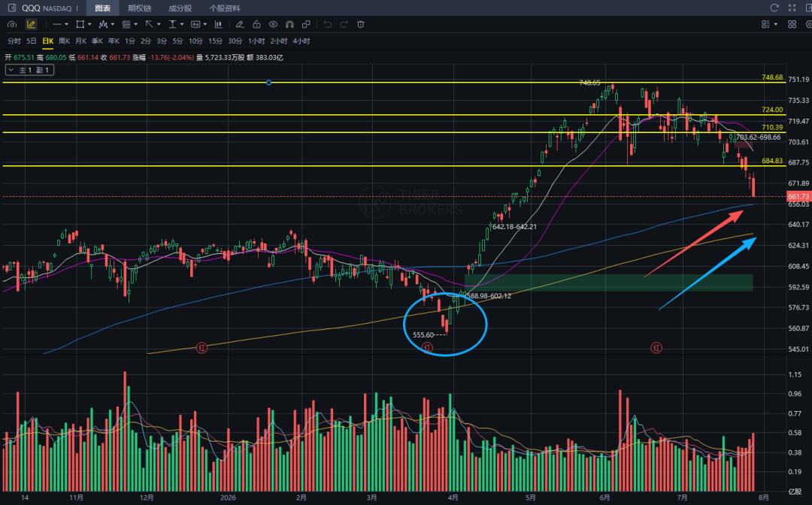Switch to the 1小时 interval
The height and width of the screenshot is (505, 812).
coord(256,41)
